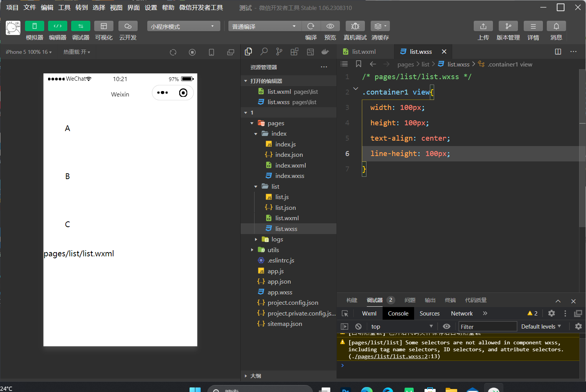Split the editor view

click(558, 51)
